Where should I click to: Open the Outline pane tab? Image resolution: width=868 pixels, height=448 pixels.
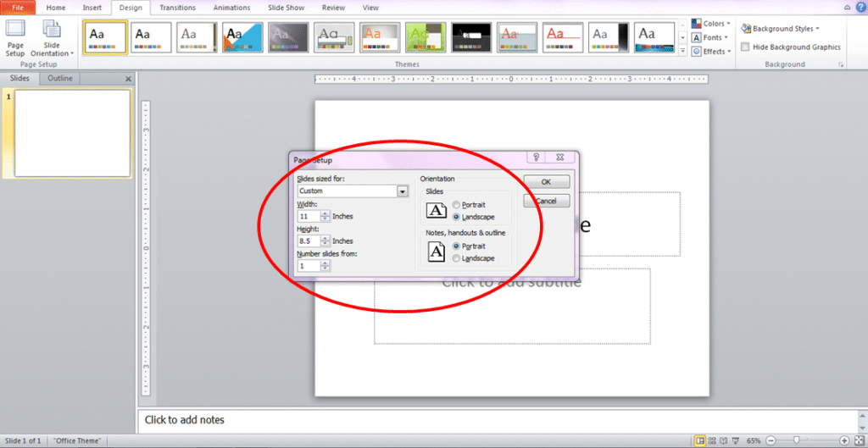[x=59, y=79]
